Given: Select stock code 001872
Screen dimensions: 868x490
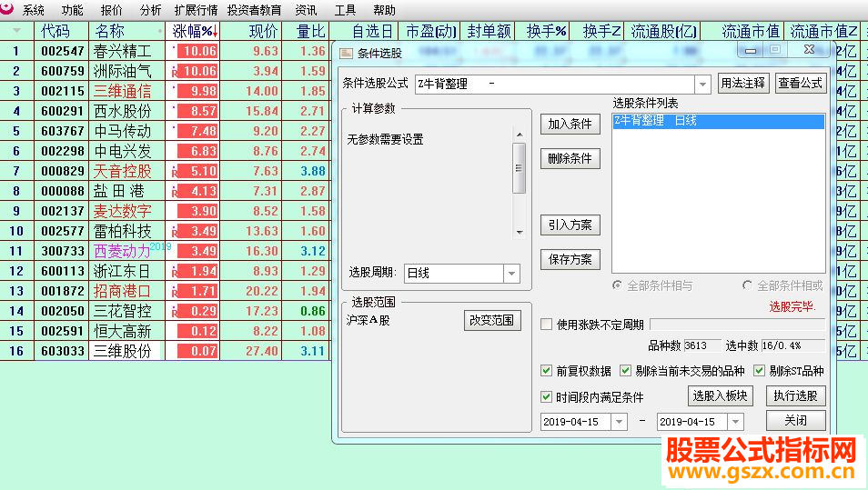Looking at the screenshot, I should [x=63, y=291].
